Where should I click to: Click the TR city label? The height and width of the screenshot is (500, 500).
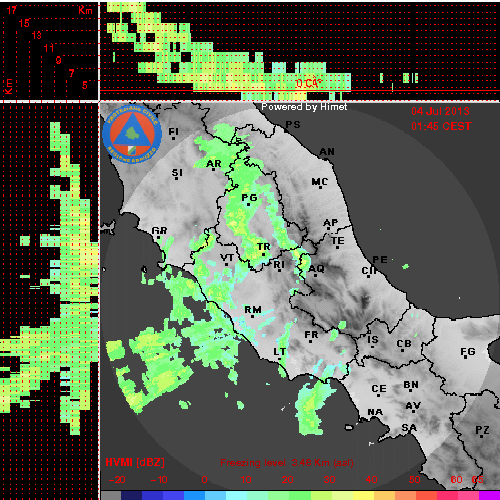coord(264,247)
